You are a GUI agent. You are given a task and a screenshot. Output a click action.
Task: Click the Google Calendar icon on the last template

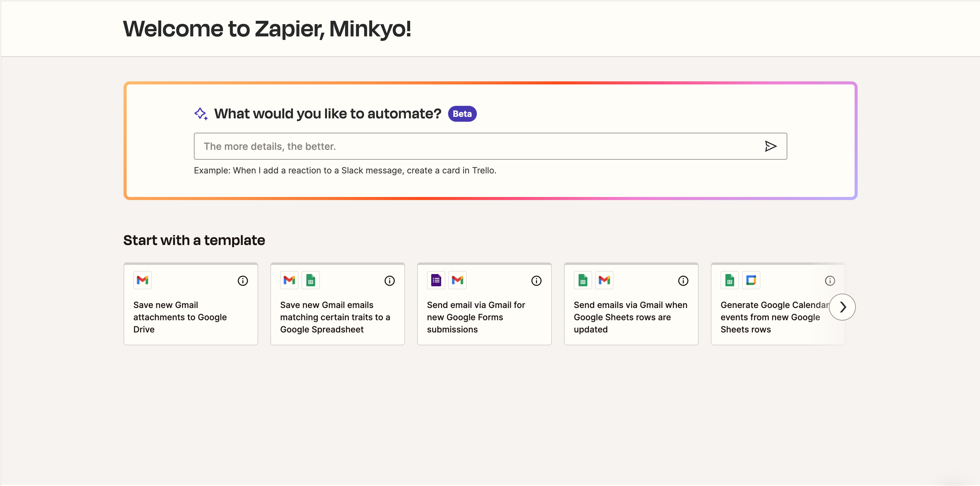coord(751,280)
